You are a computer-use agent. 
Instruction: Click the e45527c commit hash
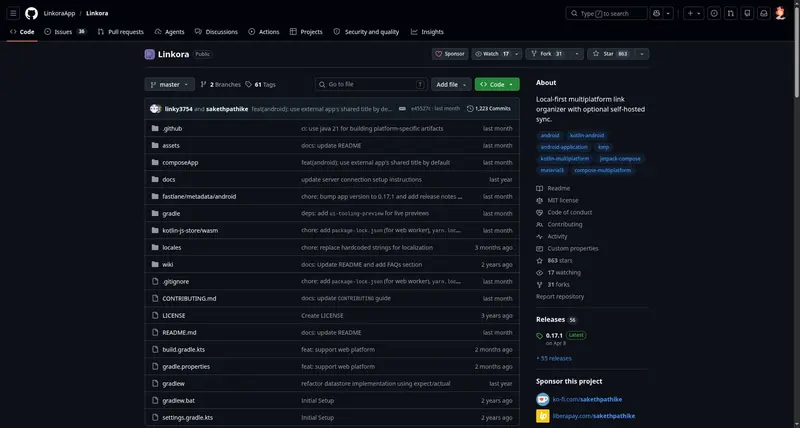(421, 109)
